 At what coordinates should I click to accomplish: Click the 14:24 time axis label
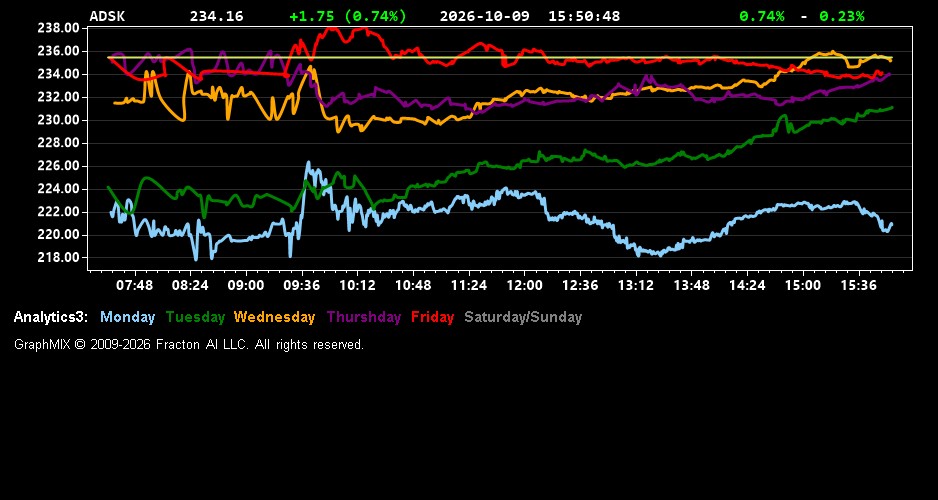(x=747, y=285)
